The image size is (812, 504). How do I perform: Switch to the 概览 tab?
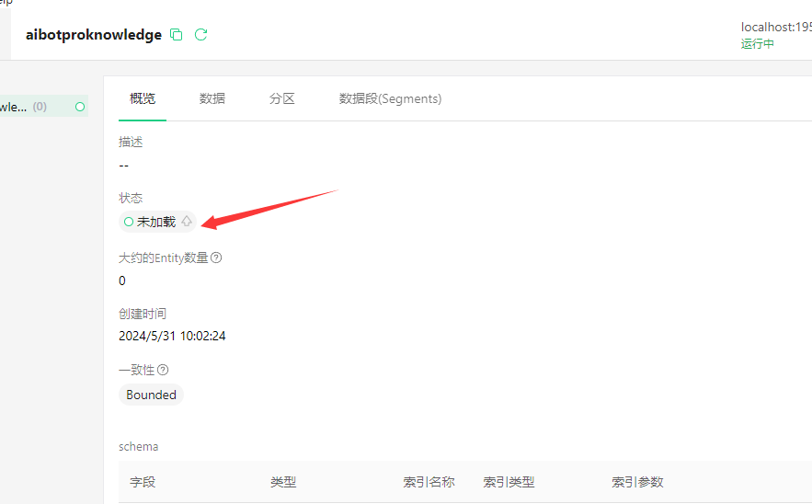[143, 98]
